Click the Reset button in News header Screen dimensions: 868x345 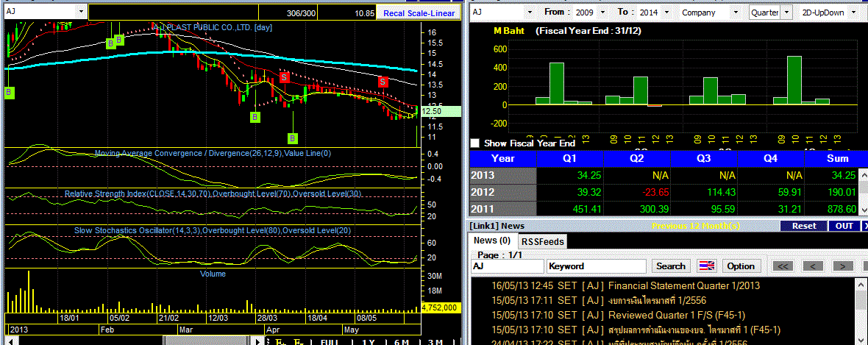(x=804, y=226)
